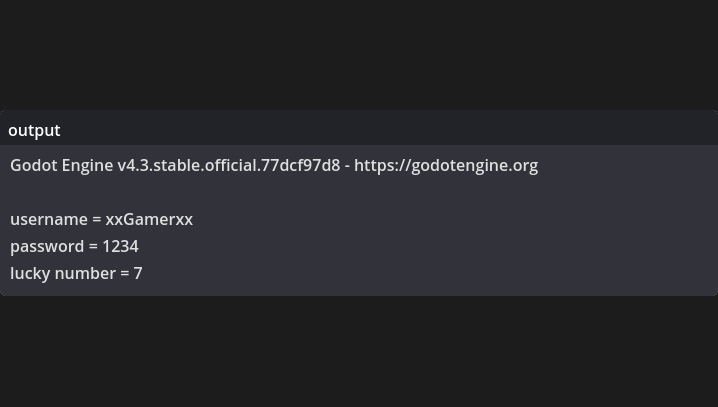Open the https://godotengine.org link
Image resolution: width=718 pixels, height=407 pixels.
pyautogui.click(x=446, y=165)
